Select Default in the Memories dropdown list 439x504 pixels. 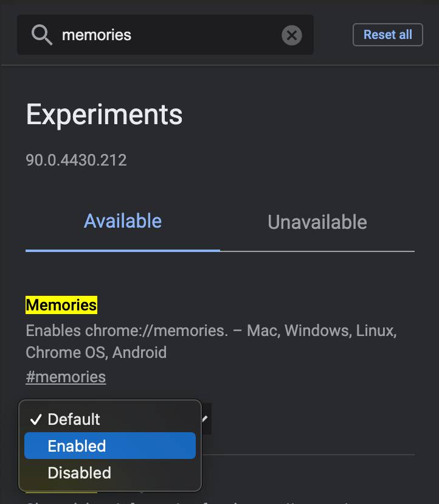[74, 419]
